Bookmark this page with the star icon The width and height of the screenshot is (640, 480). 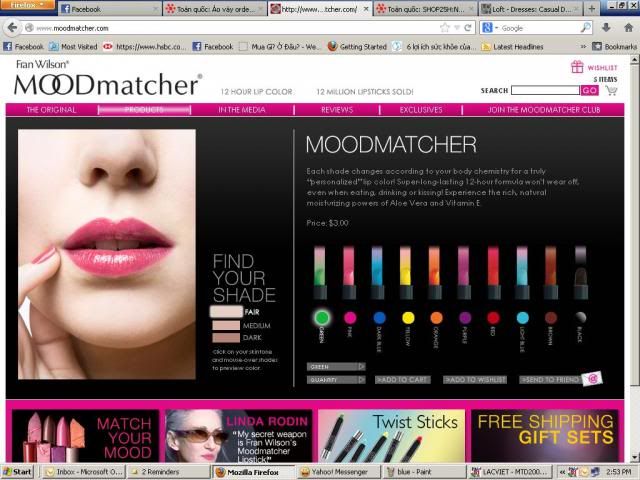[x=444, y=28]
